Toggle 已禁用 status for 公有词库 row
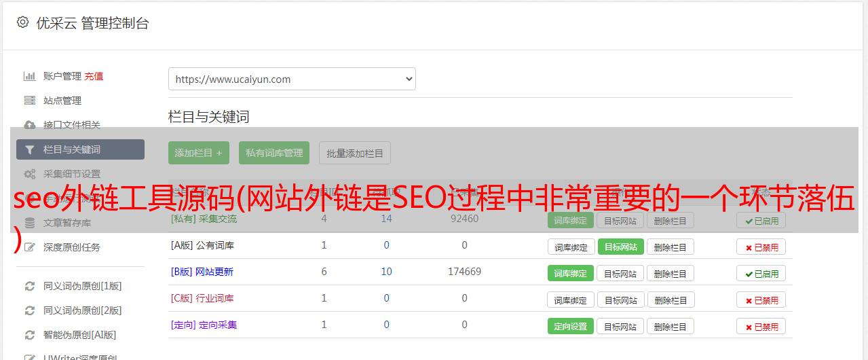868x360 pixels. (761, 247)
